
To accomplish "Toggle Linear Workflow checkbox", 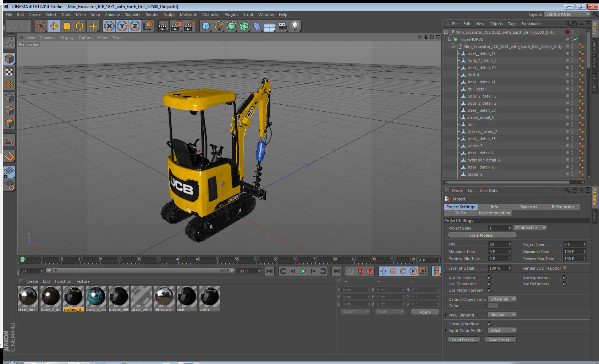I will [x=490, y=324].
